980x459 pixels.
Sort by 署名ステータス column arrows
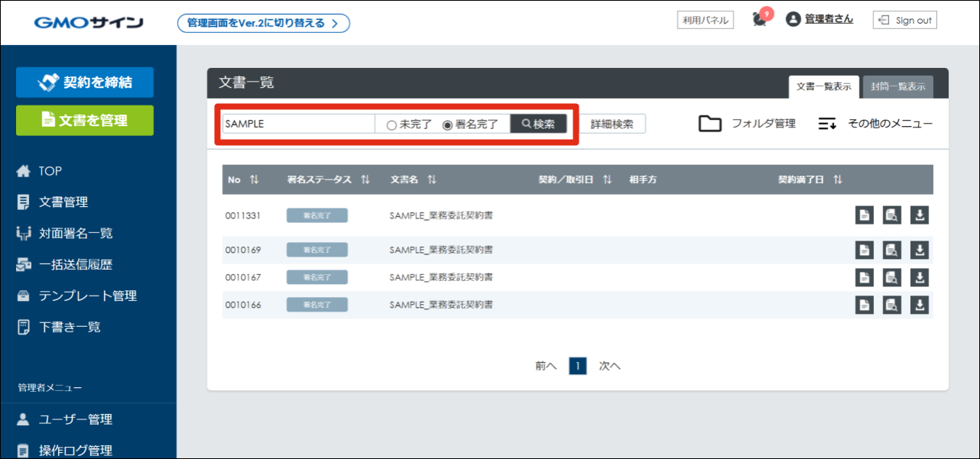coord(365,179)
